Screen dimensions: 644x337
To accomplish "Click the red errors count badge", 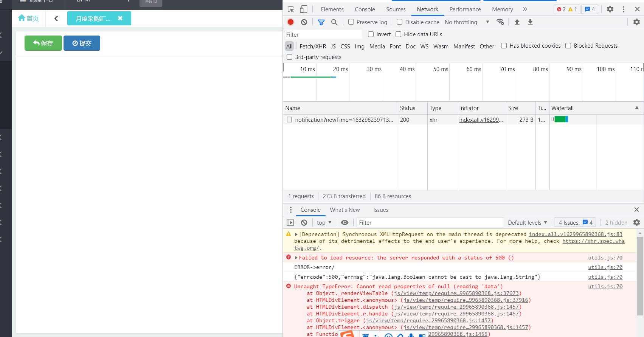I will pyautogui.click(x=561, y=9).
